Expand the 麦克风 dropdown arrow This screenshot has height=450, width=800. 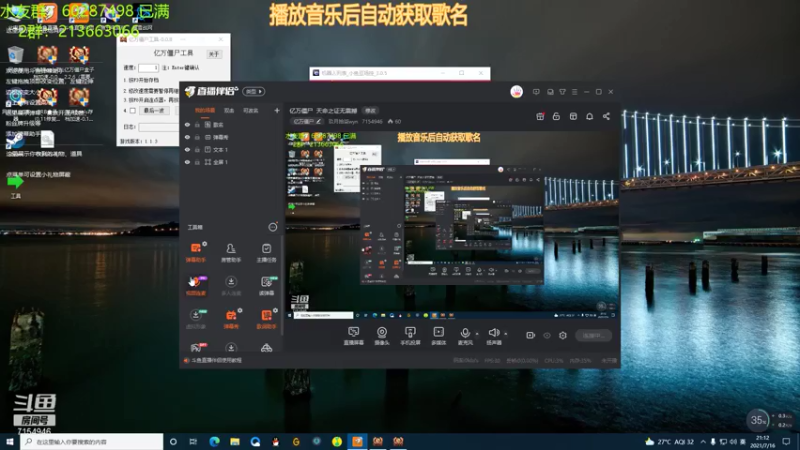(477, 334)
